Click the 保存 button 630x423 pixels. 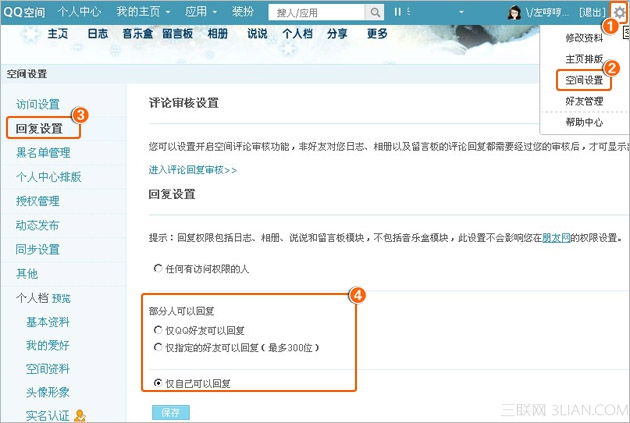[170, 413]
